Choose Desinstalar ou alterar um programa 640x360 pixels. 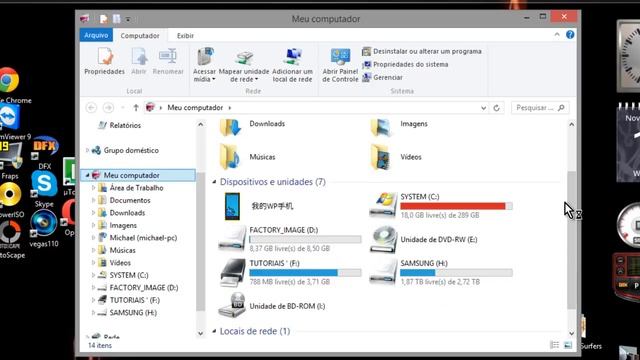click(x=422, y=51)
